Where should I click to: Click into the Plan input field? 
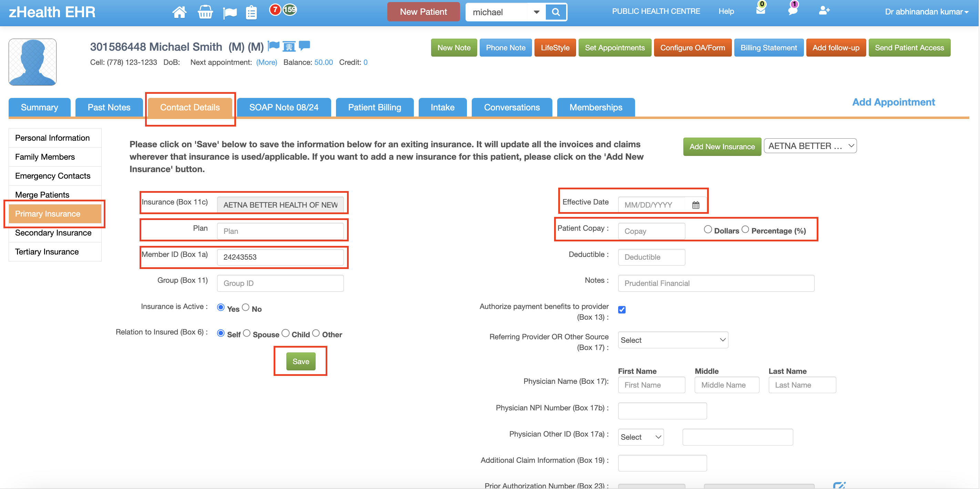(x=280, y=231)
